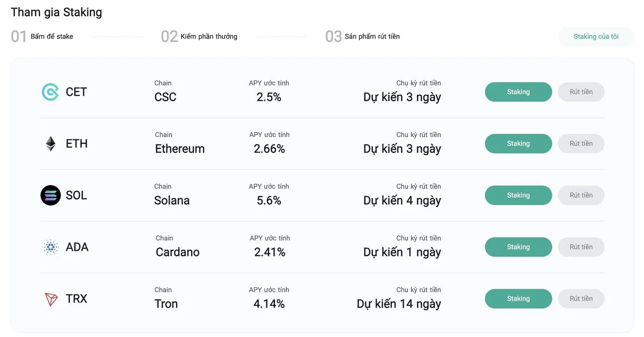Select step 01 'Bấm để stake'
644x337 pixels.
(x=51, y=37)
